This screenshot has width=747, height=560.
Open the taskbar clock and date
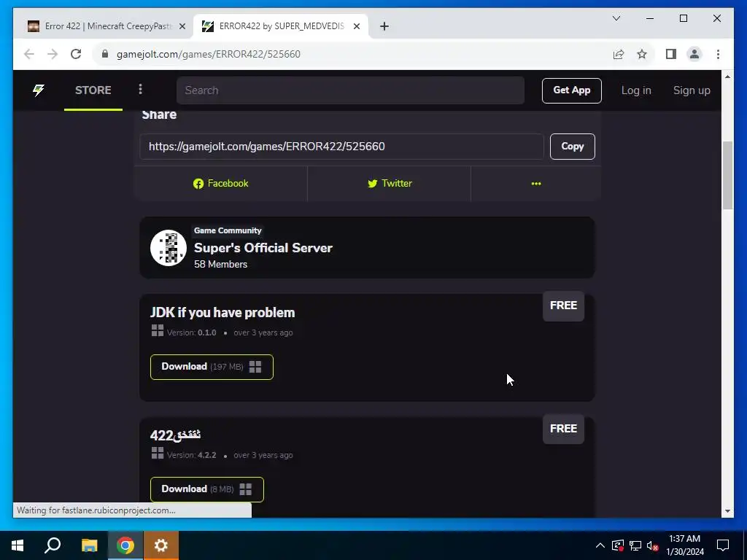click(x=684, y=545)
